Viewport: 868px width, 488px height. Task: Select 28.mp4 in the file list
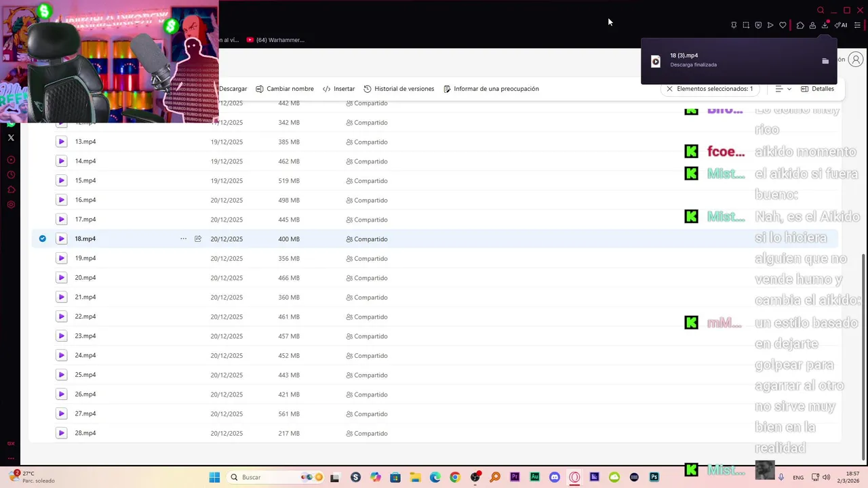[x=85, y=433]
